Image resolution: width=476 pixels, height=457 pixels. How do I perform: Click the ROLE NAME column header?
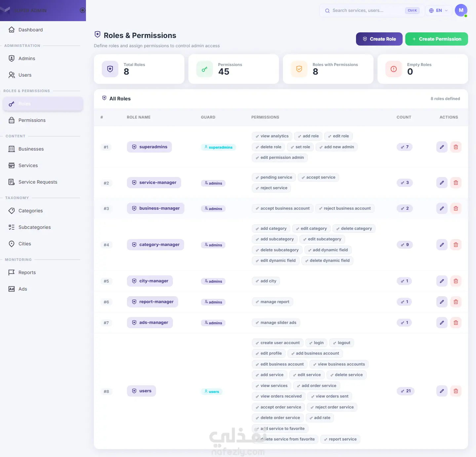tap(139, 117)
